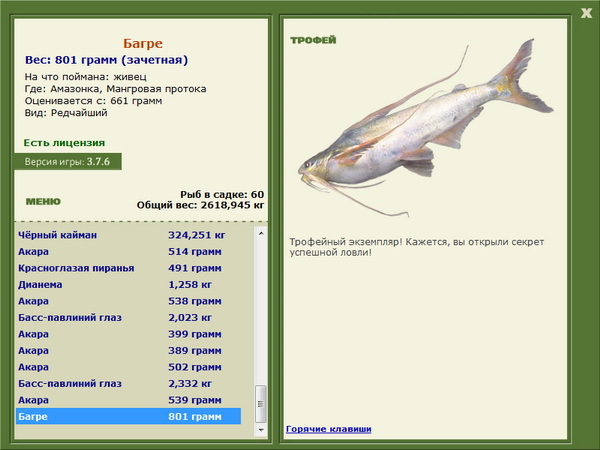Select the Чёрный кайман row
Viewport: 600px width, 450px height.
click(x=129, y=235)
